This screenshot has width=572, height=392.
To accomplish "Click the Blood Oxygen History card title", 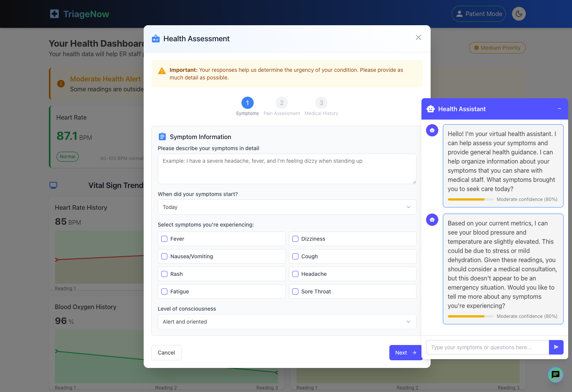I will (x=86, y=307).
